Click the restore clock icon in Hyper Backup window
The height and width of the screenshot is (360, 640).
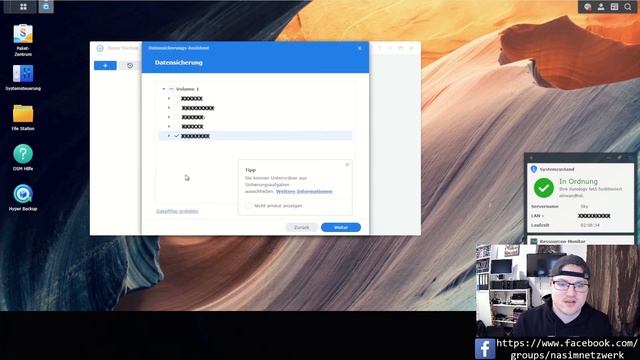coord(130,65)
